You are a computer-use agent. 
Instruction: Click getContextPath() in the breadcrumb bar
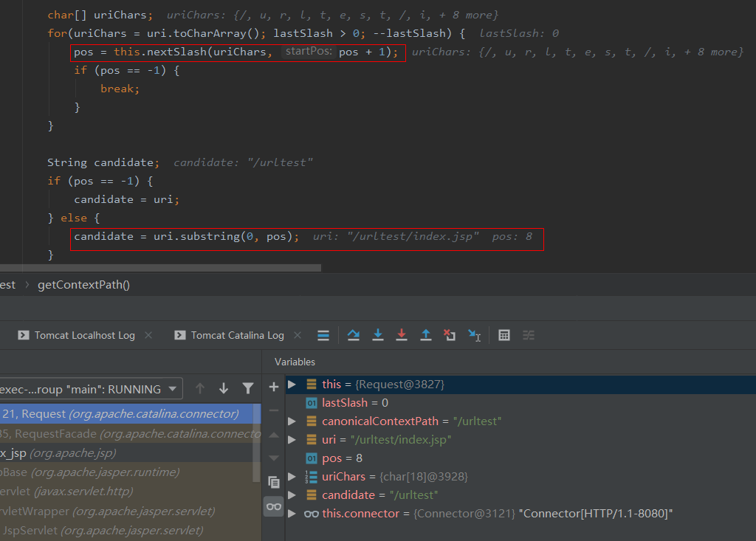click(x=83, y=284)
